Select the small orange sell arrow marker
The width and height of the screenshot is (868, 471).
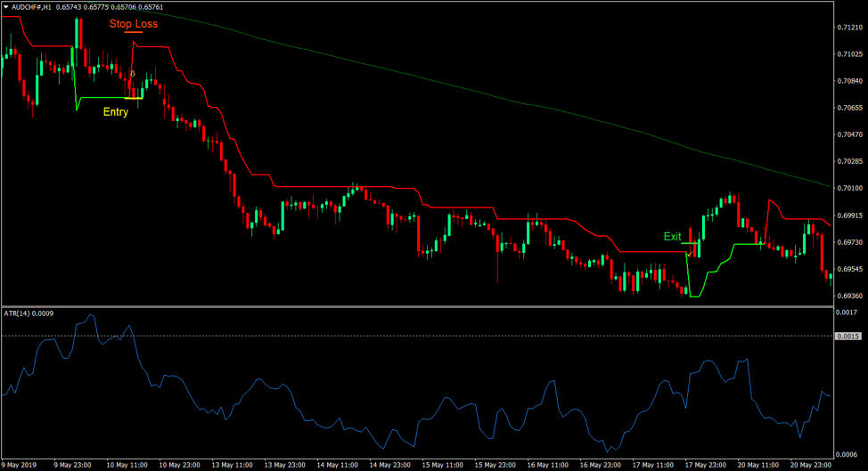pyautogui.click(x=133, y=73)
